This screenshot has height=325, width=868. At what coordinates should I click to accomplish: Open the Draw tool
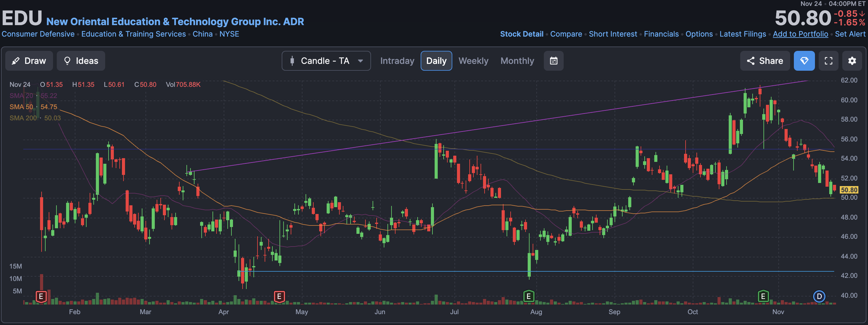coord(29,60)
